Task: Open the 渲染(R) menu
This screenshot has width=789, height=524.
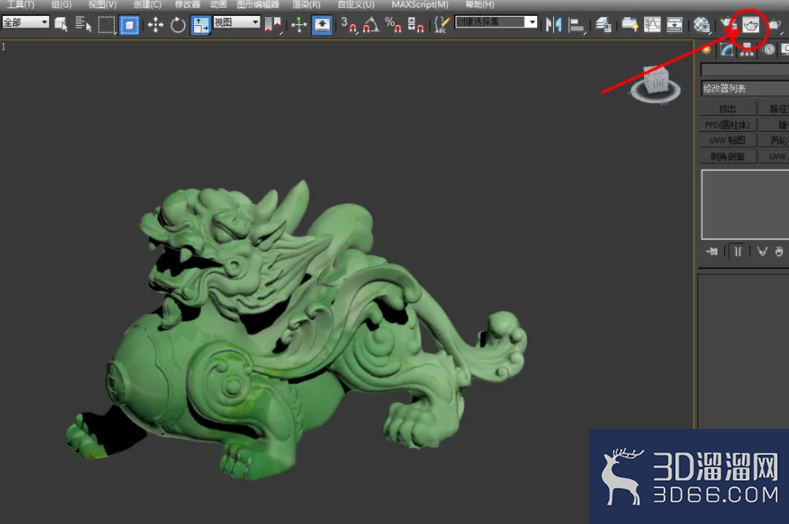Action: (306, 5)
